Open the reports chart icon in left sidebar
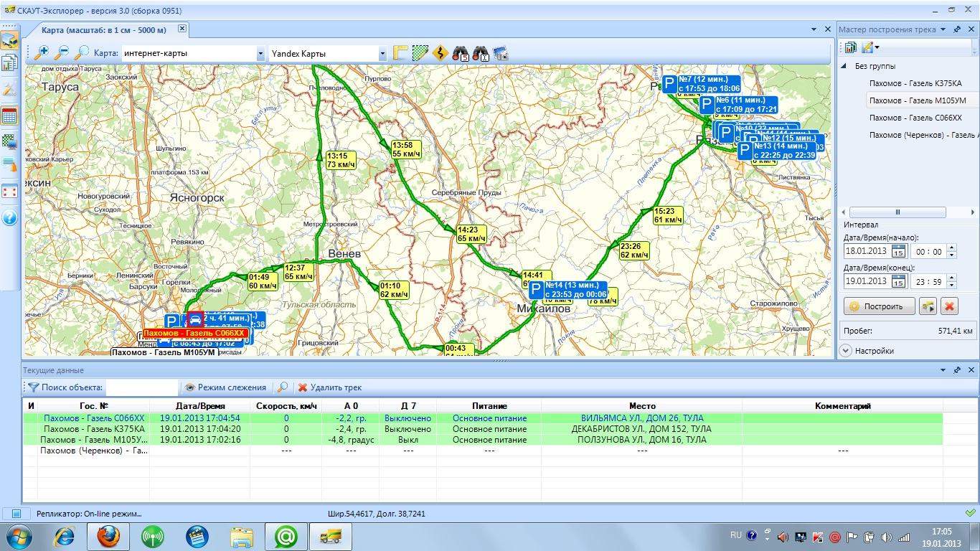980x551 pixels. pos(9,64)
